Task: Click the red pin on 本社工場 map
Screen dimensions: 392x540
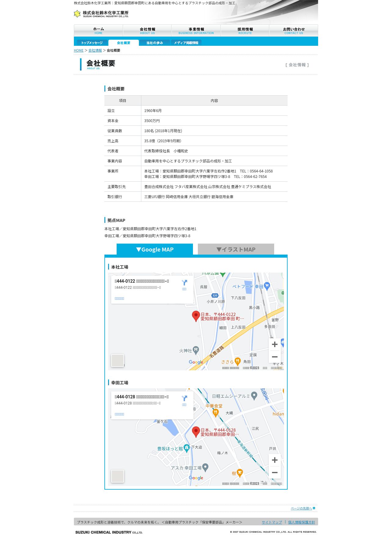Action: (x=196, y=316)
